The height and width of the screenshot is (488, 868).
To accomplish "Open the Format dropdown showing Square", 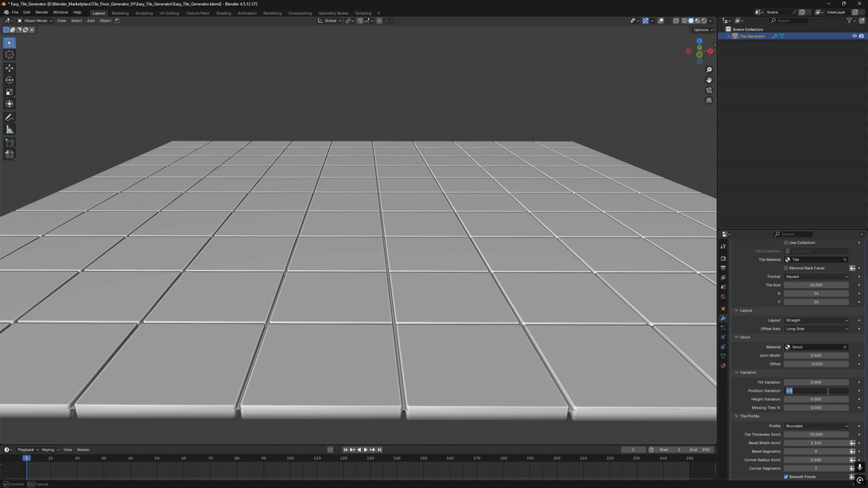I will click(x=816, y=277).
